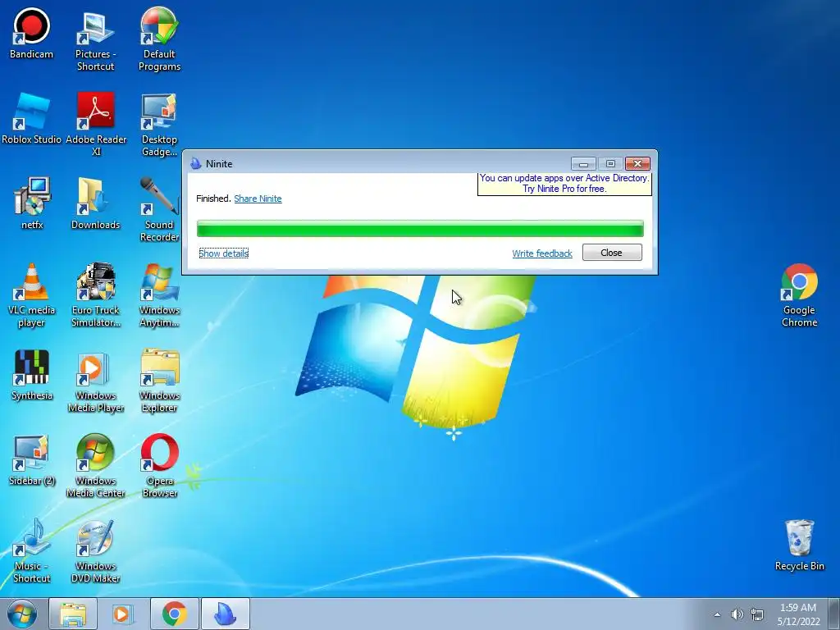
Task: Open the Windows Start menu orb
Action: click(x=21, y=614)
